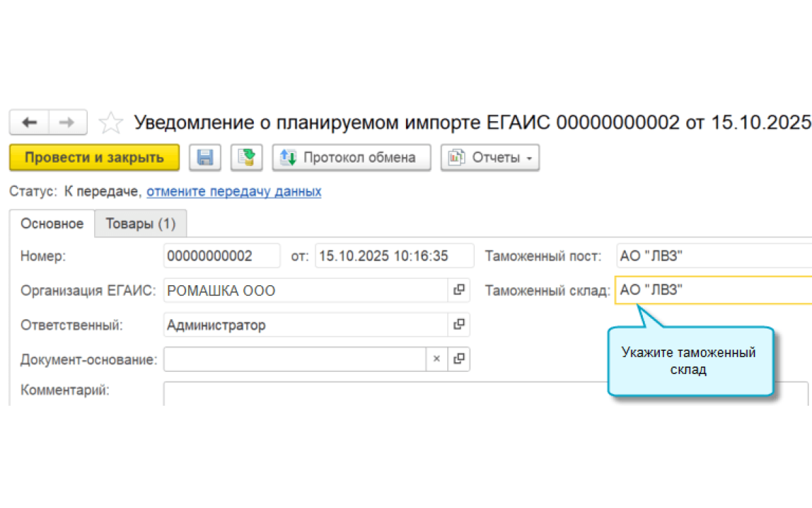Click the star to favorite this document
The image size is (812, 508).
pos(110,122)
